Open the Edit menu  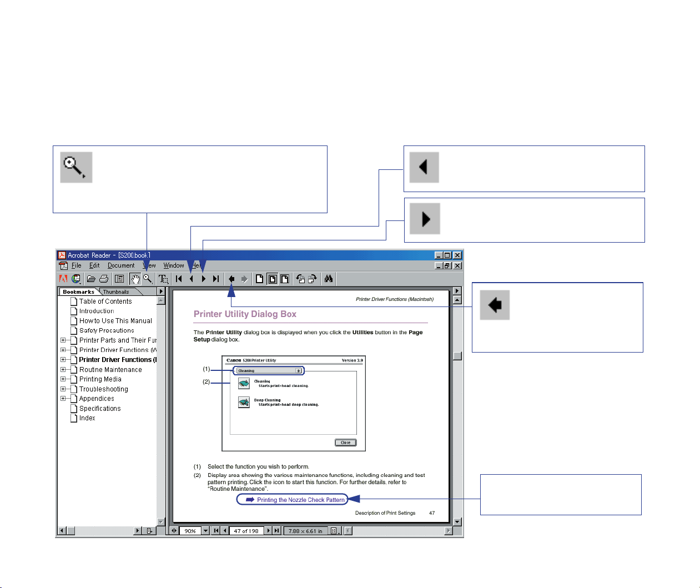click(x=94, y=265)
